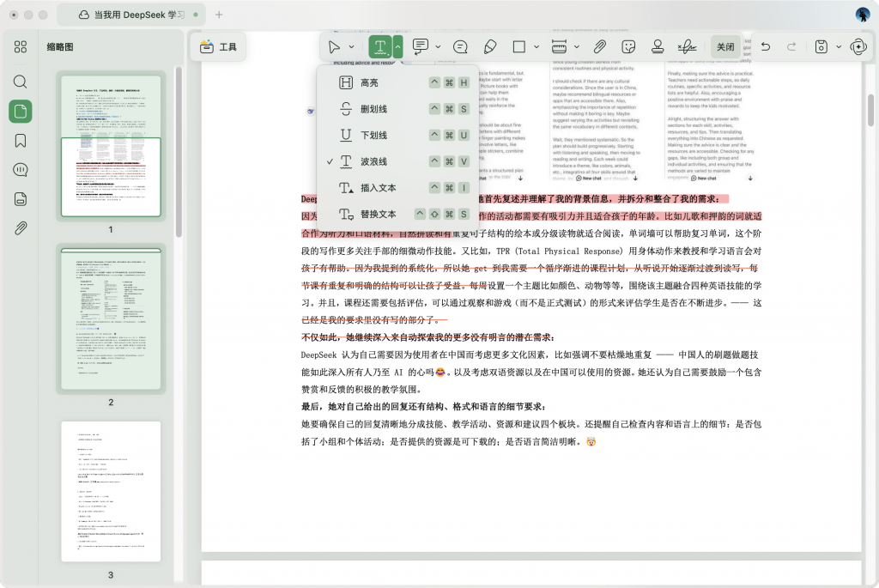
Task: Click the document vertical scrollbar
Action: click(870, 110)
